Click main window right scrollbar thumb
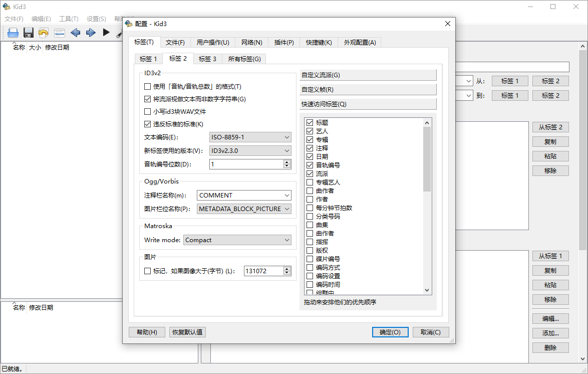 (x=582, y=150)
